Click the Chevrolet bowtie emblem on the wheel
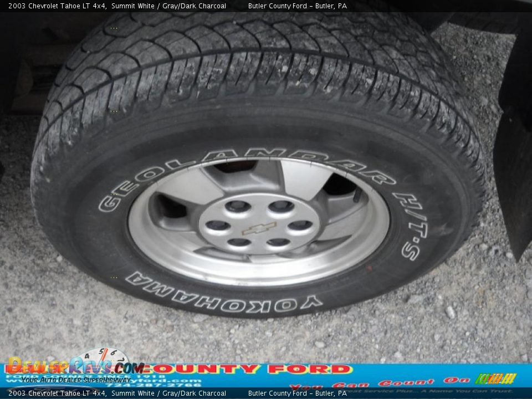The image size is (532, 399). click(x=259, y=228)
